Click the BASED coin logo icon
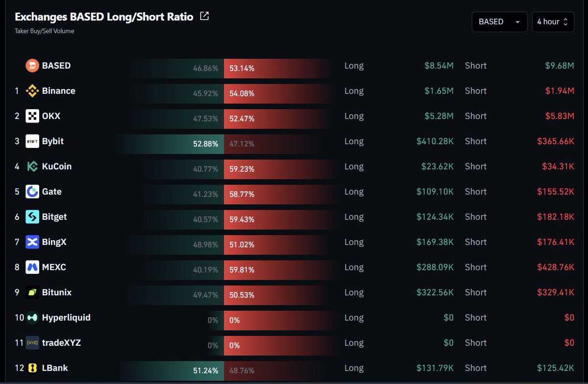This screenshot has height=384, width=588. 32,66
